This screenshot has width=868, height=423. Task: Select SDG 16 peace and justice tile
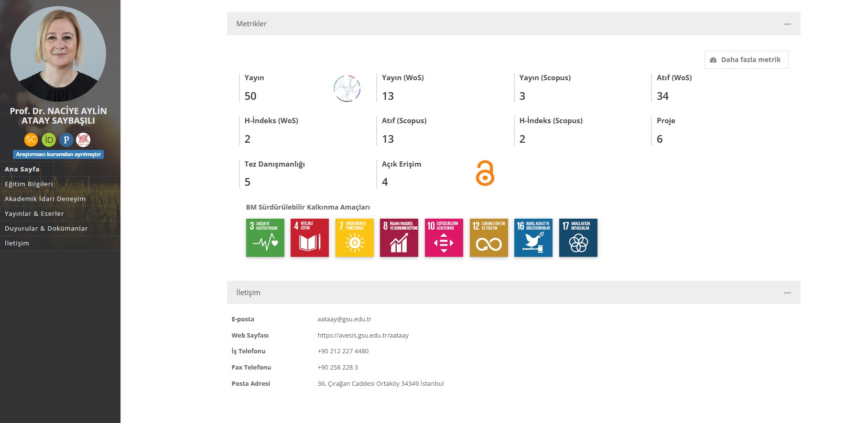click(533, 238)
